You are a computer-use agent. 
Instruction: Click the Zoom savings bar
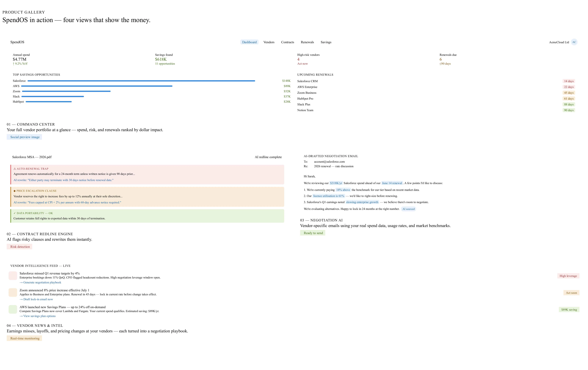pyautogui.click(x=66, y=91)
